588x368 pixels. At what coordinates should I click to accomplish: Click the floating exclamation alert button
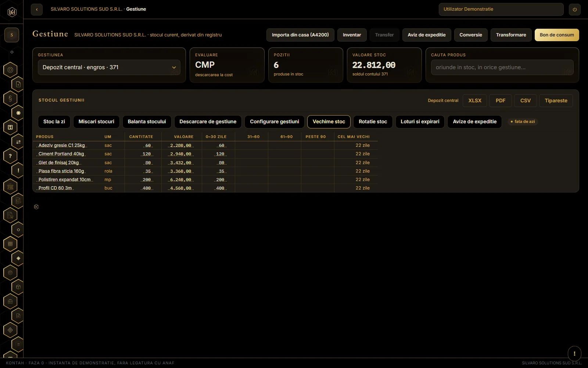pos(574,354)
